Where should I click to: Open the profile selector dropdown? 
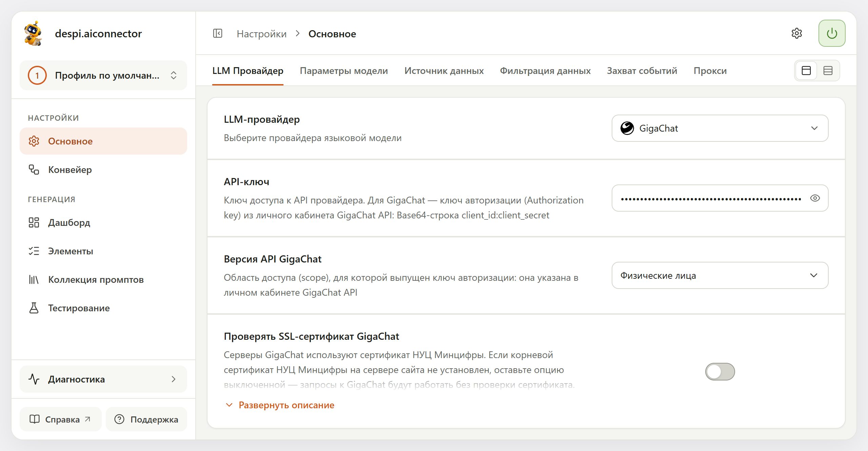(x=103, y=75)
